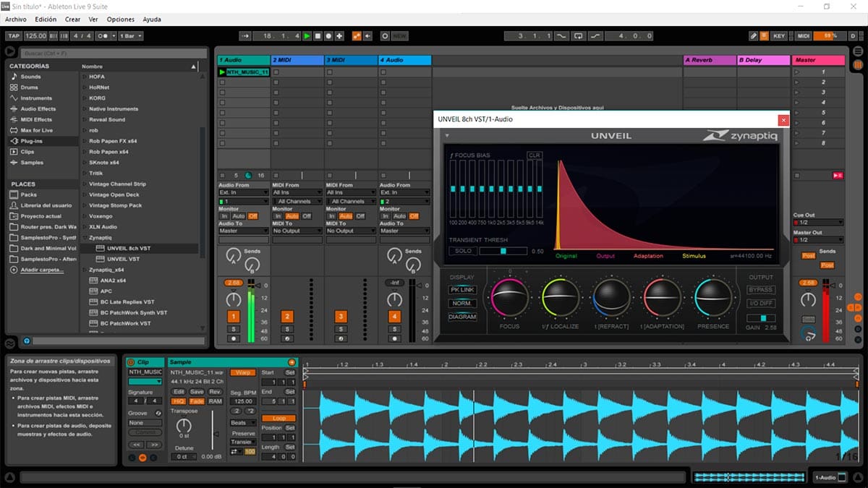Click the browser search field
The height and width of the screenshot is (488, 868).
pos(112,53)
